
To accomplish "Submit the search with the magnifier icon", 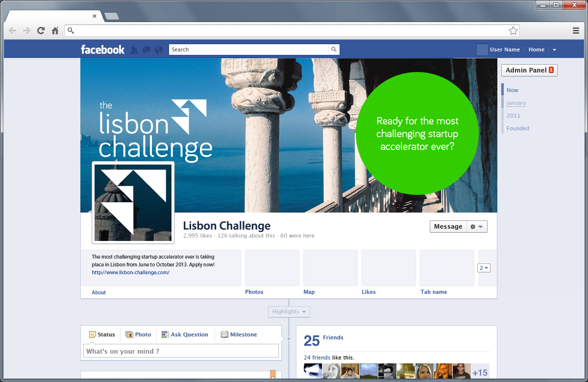I will [x=334, y=49].
